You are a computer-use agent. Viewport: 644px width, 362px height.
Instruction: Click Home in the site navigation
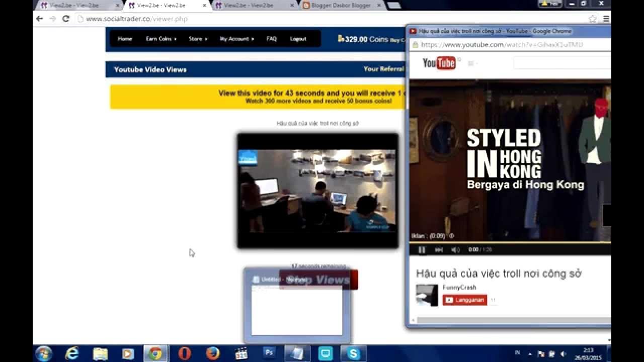124,39
